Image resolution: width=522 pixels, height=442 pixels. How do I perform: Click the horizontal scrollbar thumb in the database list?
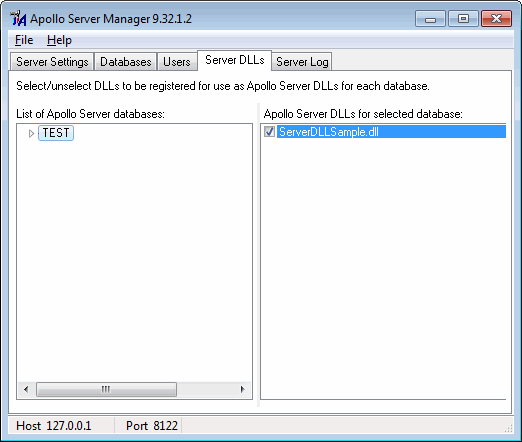(106, 389)
